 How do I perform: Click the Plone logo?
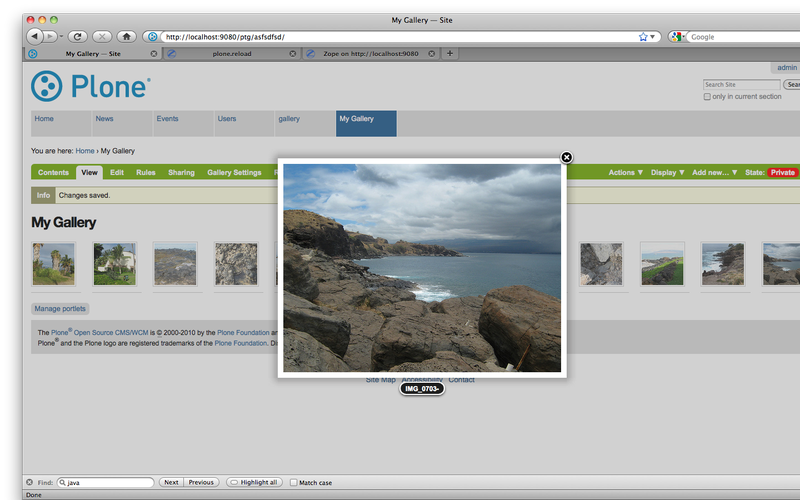91,87
